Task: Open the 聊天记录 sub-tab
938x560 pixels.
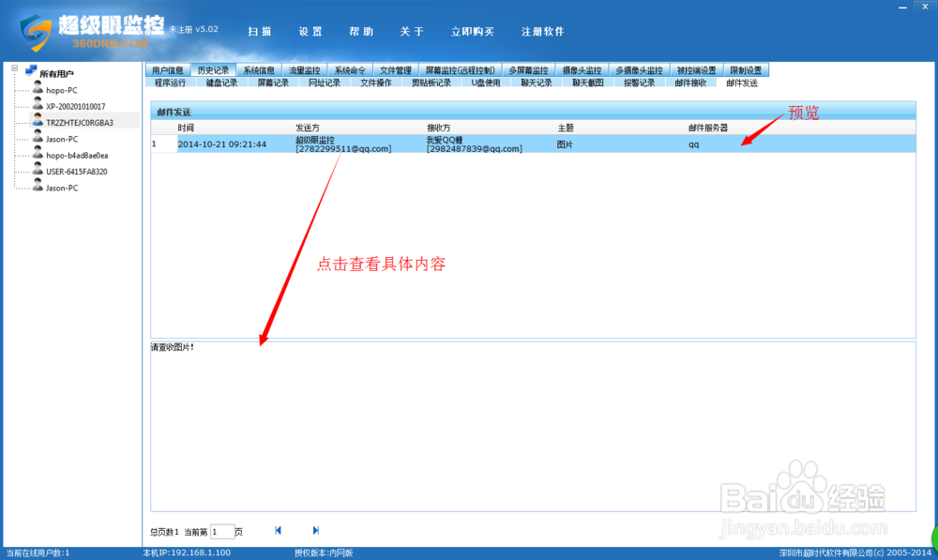Action: tap(536, 83)
